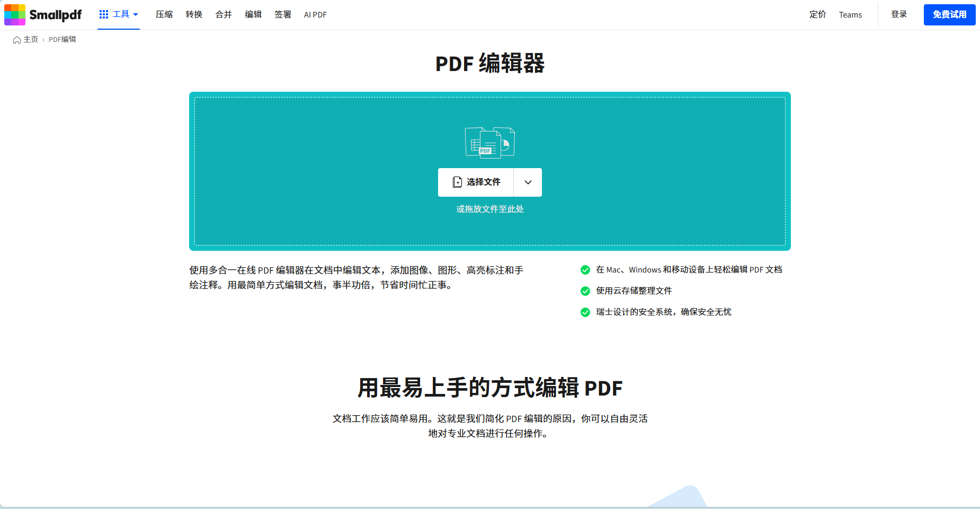Click the 免费试用 button

click(949, 15)
